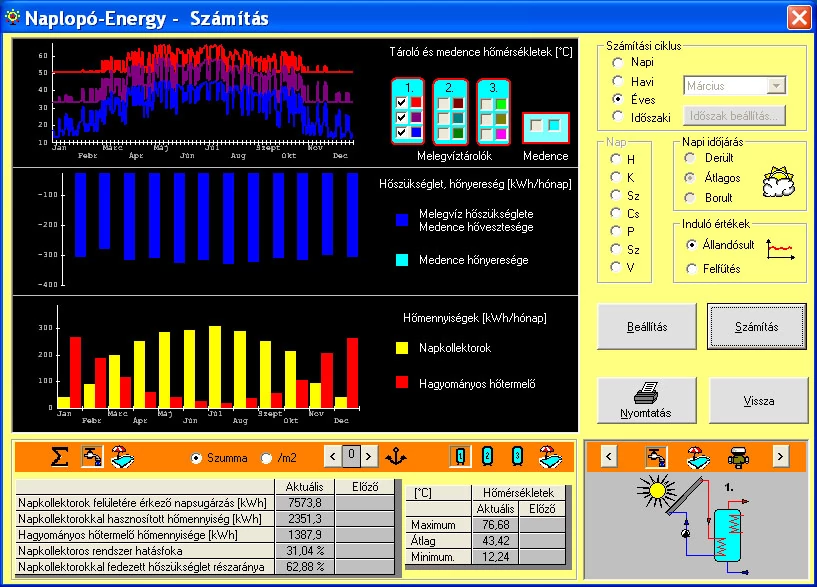This screenshot has width=817, height=587.
Task: Click tap icon in schematic toolbar
Action: tap(656, 457)
